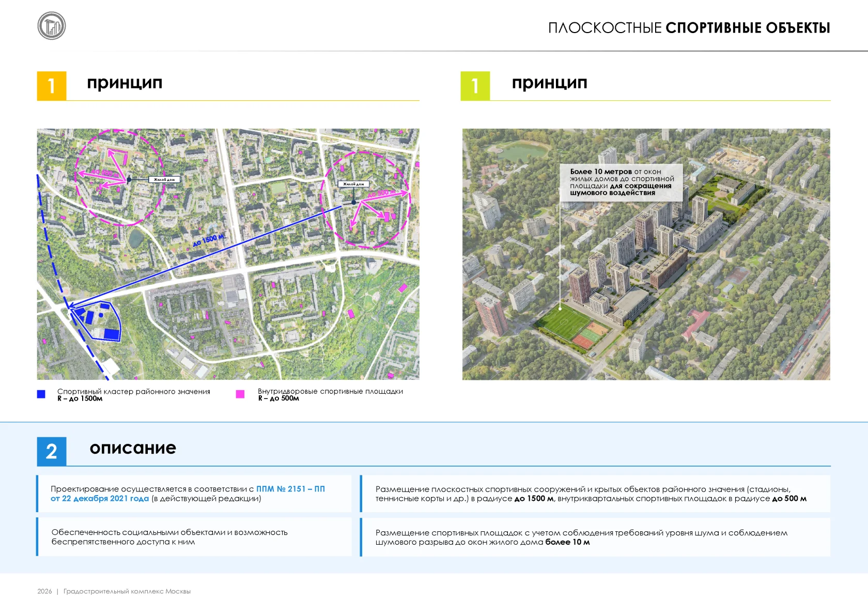The image size is (868, 614).
Task: Open the district map image
Action: [x=228, y=254]
